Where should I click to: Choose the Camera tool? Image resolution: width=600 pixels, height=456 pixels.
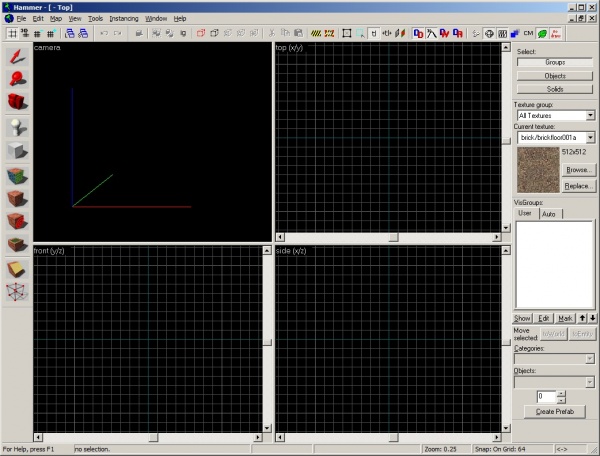point(17,102)
